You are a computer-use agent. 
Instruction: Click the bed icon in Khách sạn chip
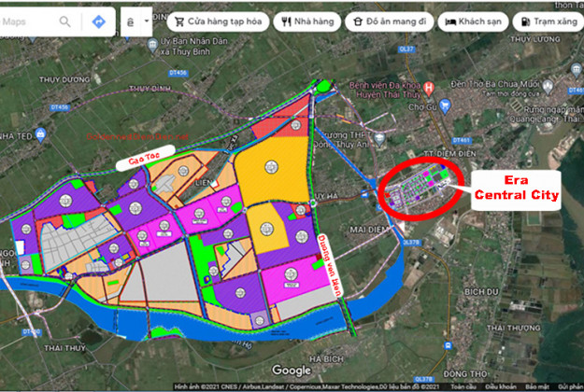click(450, 22)
